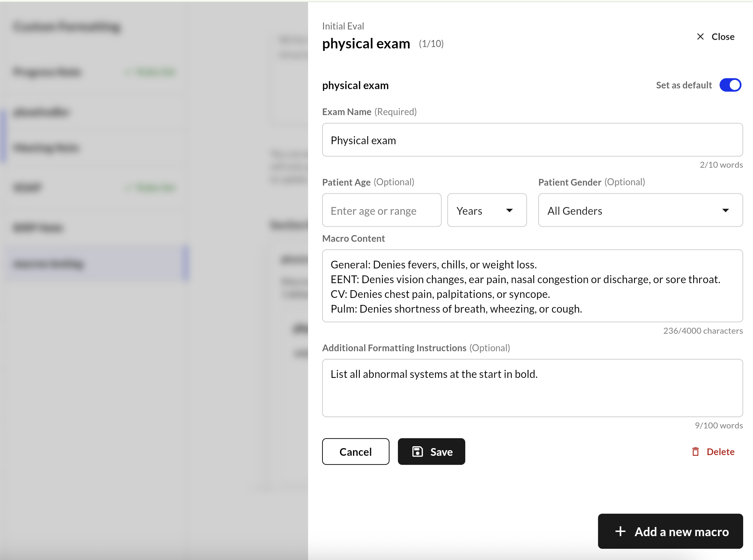Click the floppy disk Save icon

click(x=417, y=452)
